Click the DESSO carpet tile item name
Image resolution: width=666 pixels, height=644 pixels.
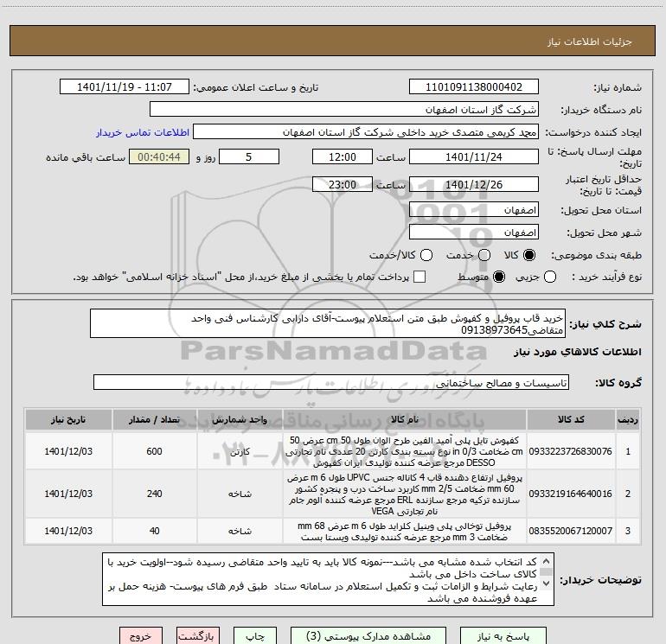pos(405,451)
